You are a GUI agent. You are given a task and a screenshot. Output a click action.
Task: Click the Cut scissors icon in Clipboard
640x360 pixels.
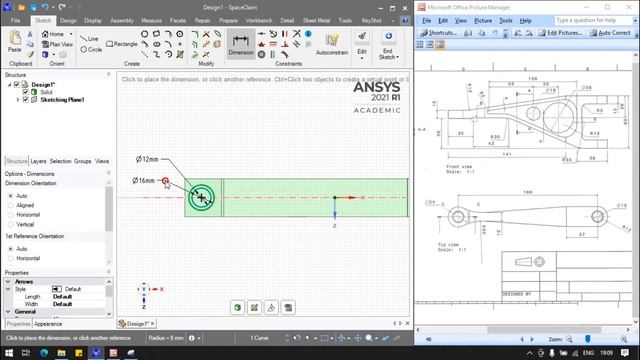point(30,34)
